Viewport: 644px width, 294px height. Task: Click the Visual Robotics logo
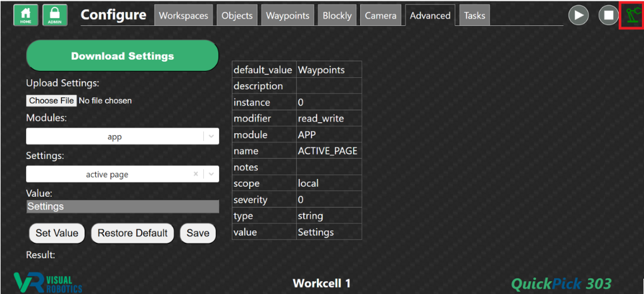[x=48, y=283]
